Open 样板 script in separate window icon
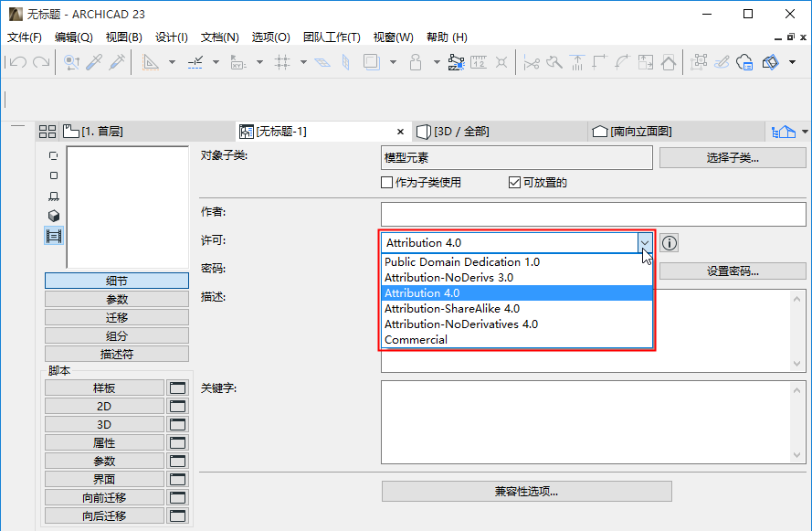The image size is (812, 531). tap(177, 388)
